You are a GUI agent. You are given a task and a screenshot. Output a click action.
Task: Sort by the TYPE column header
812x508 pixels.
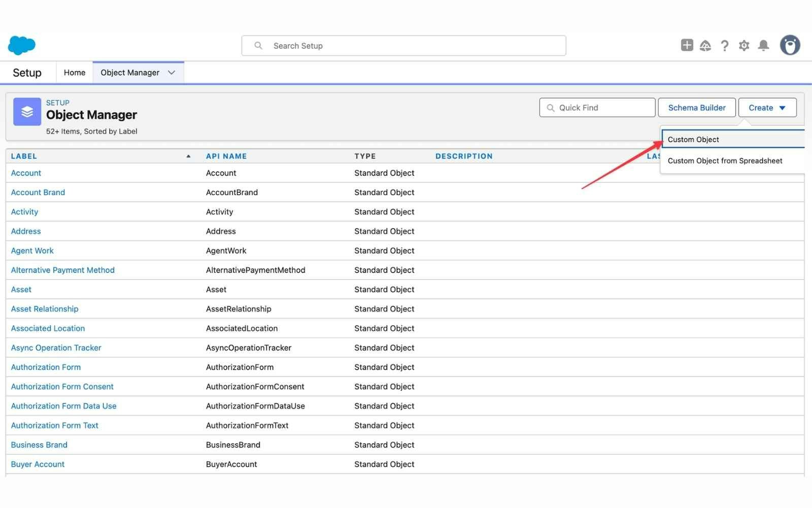coord(365,156)
